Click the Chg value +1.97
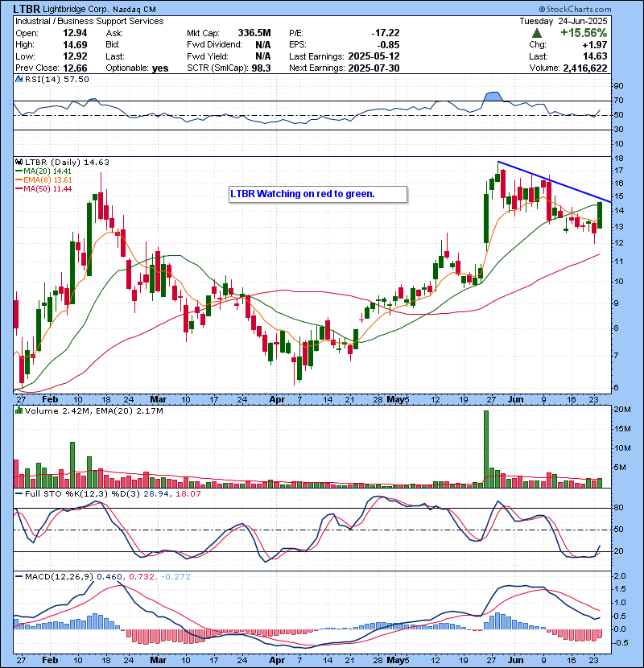The image size is (644, 668). tap(596, 45)
